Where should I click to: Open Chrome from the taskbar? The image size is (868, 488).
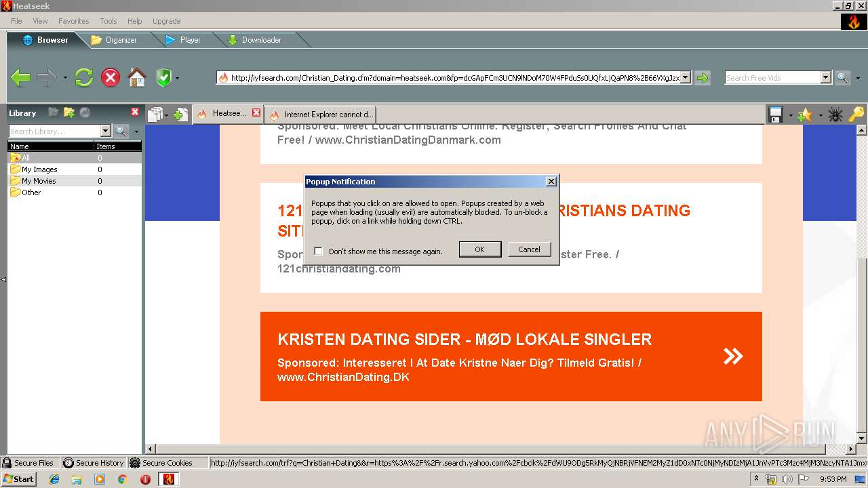click(122, 479)
